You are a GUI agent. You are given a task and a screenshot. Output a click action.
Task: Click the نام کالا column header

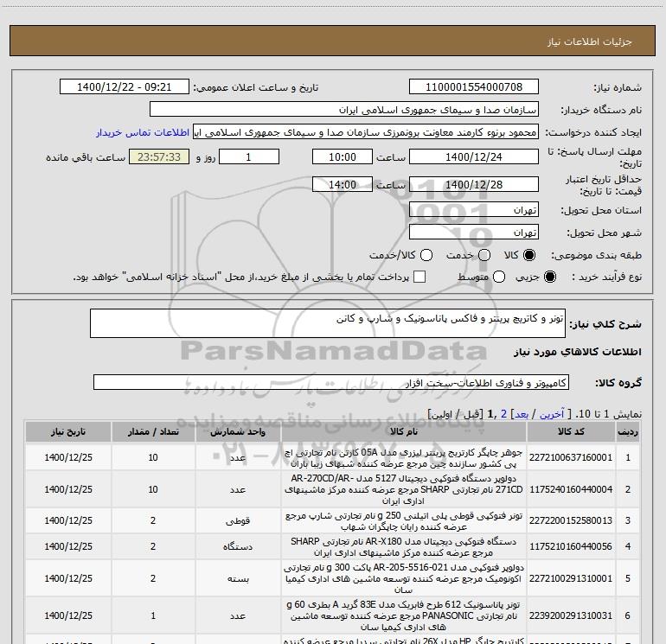click(404, 431)
